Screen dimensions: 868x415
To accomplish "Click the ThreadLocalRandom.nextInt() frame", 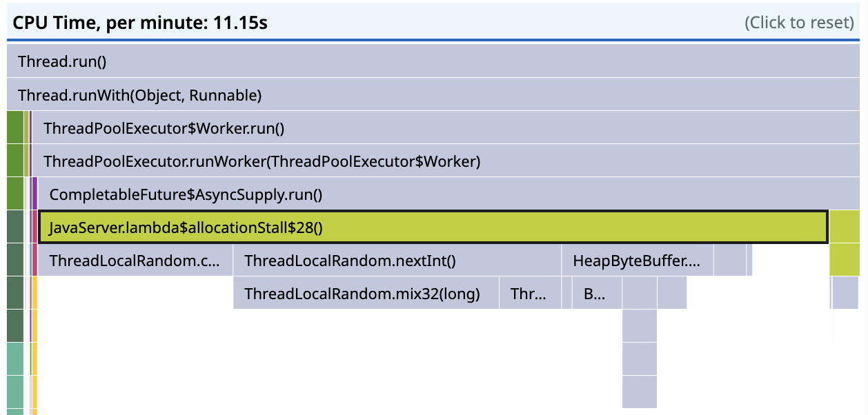I will pyautogui.click(x=397, y=260).
